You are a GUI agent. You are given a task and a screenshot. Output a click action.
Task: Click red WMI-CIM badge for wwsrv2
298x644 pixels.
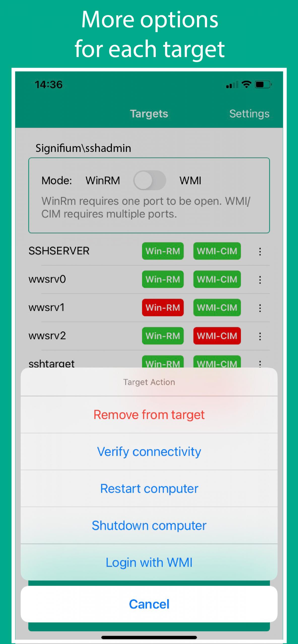(217, 336)
